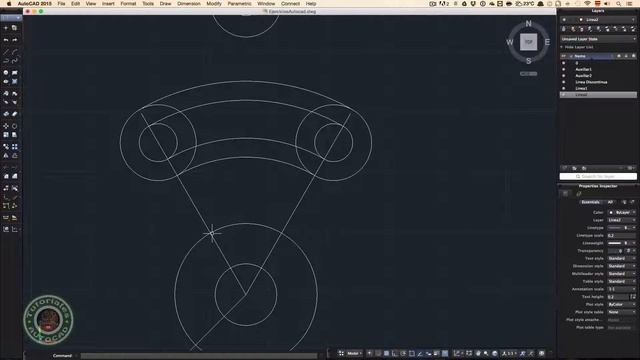This screenshot has width=640, height=360.
Task: Click the Model button in status bar
Action: (x=354, y=353)
